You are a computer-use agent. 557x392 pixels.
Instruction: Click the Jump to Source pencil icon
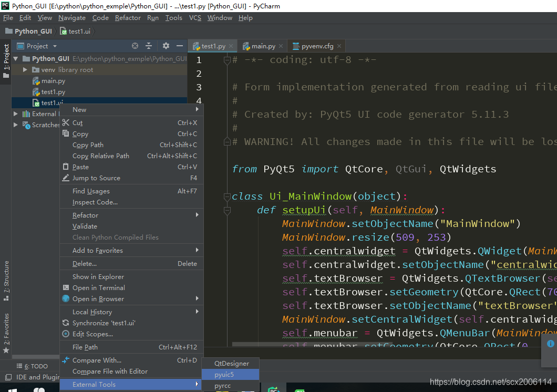point(66,178)
